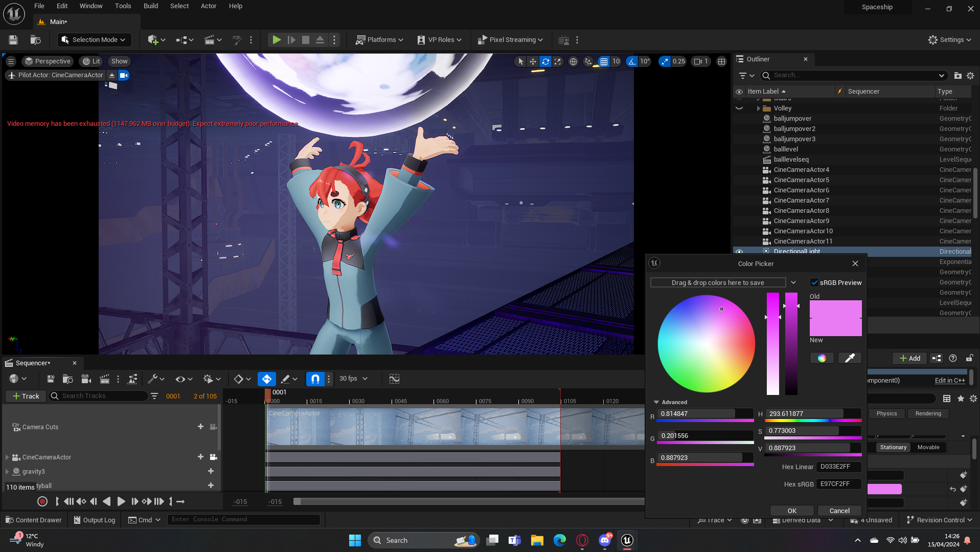Open the Tools menu
The width and height of the screenshot is (980, 552).
[123, 6]
